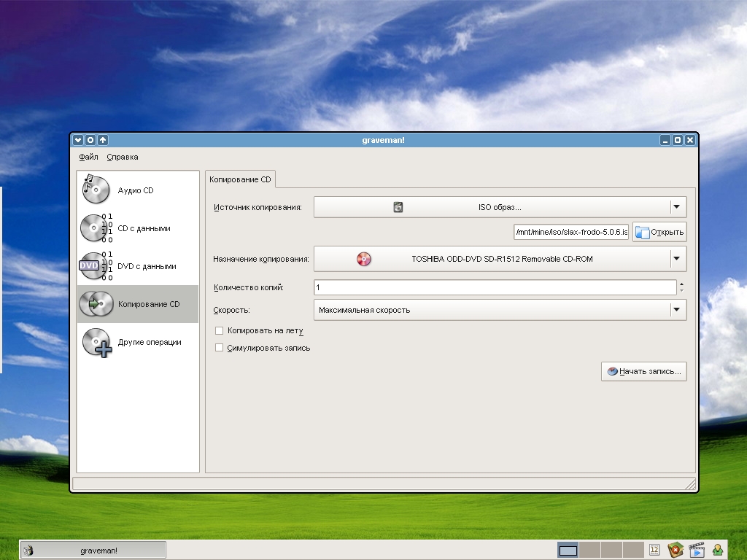Switch to the Копирование CD tab
The width and height of the screenshot is (747, 560).
tap(240, 179)
